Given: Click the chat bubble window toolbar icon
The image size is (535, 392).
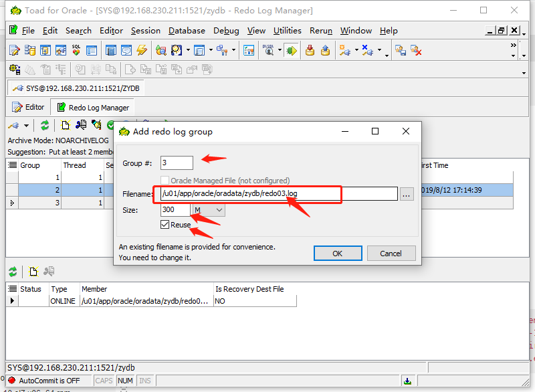Looking at the screenshot, I should click(x=126, y=50).
